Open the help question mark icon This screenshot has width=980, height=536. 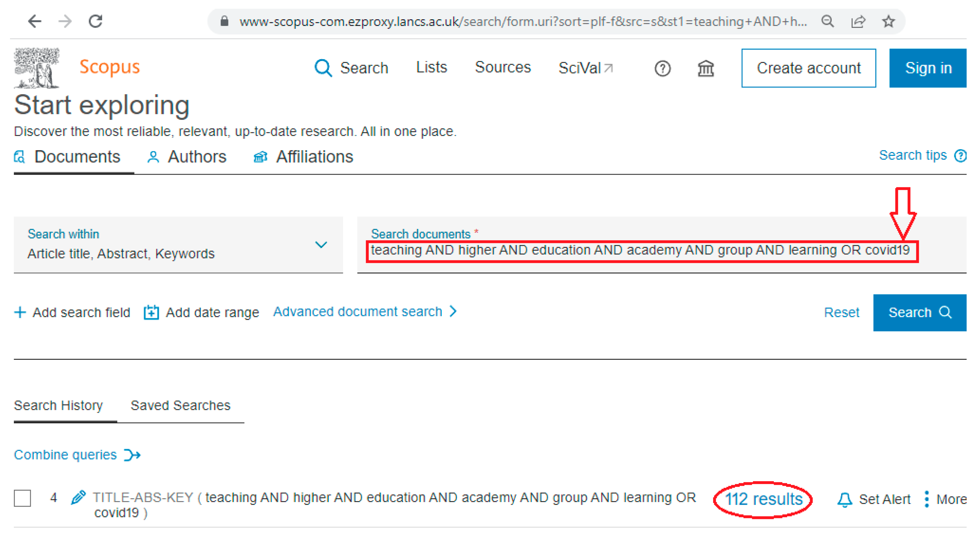coord(662,68)
